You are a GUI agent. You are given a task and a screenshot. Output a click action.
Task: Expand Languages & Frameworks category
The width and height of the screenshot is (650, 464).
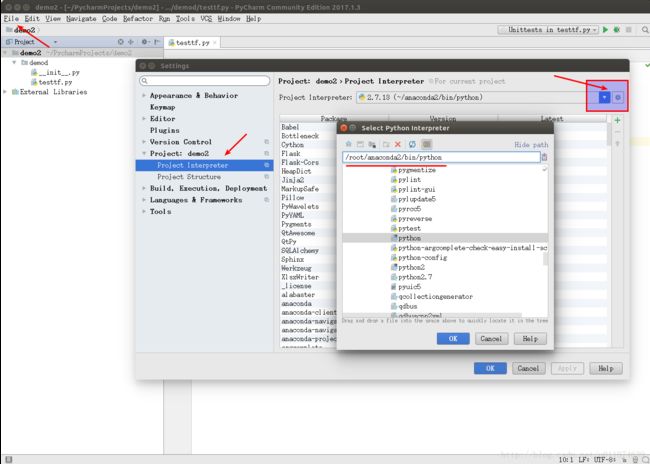(x=144, y=200)
